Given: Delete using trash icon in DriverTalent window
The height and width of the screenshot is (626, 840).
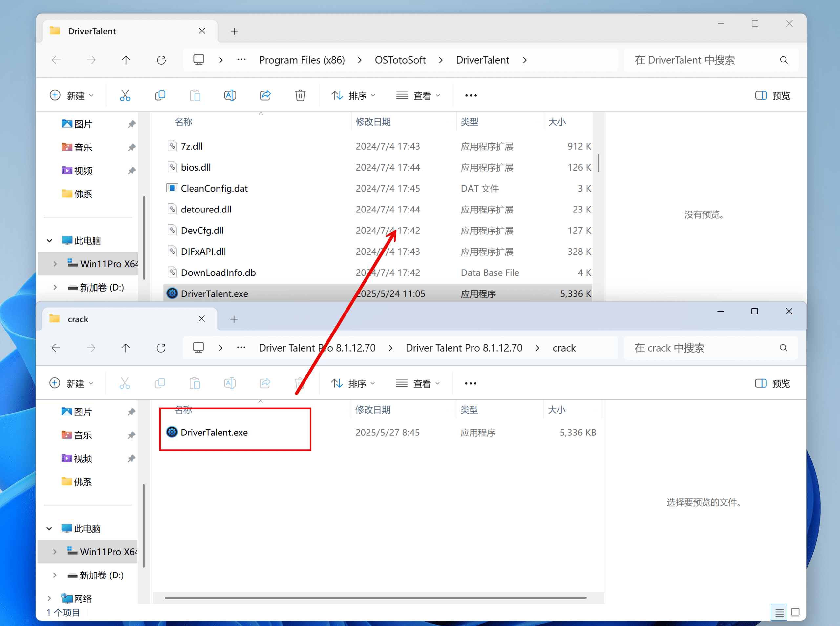Looking at the screenshot, I should (x=300, y=95).
